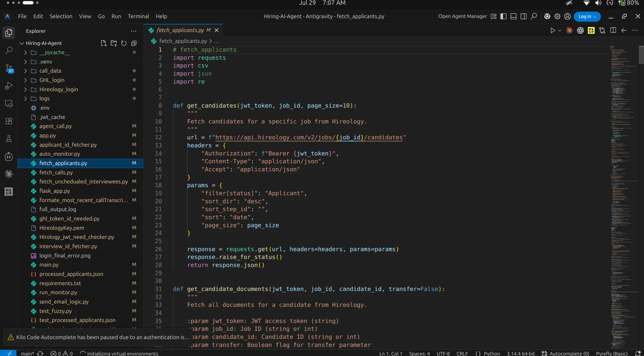644x356 pixels.
Task: Run the Python file with play button
Action: (553, 30)
